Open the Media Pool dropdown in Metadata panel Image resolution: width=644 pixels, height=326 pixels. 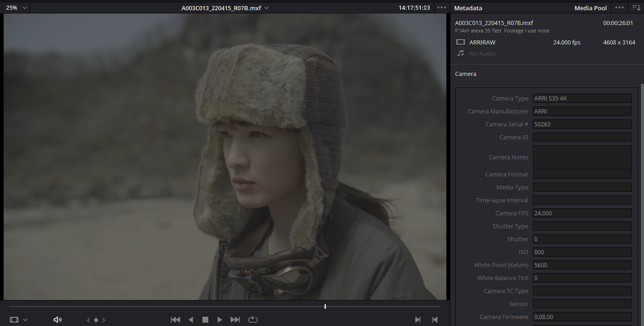pyautogui.click(x=591, y=8)
